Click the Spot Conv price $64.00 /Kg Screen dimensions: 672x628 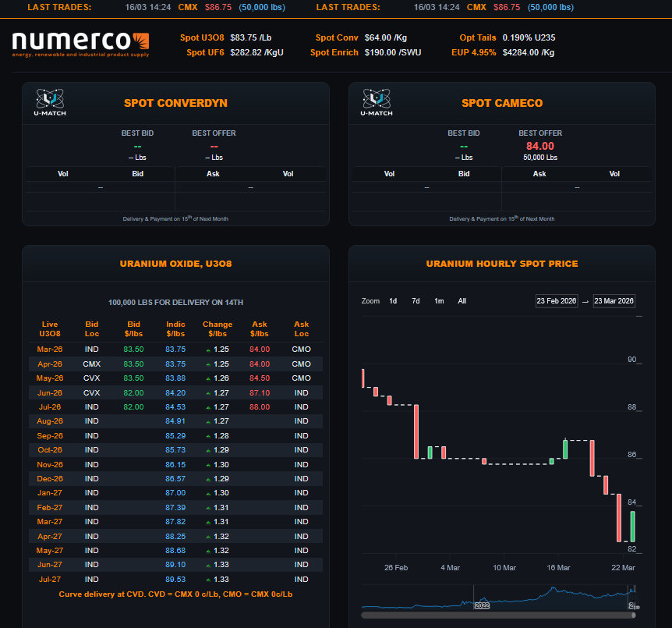click(x=386, y=37)
